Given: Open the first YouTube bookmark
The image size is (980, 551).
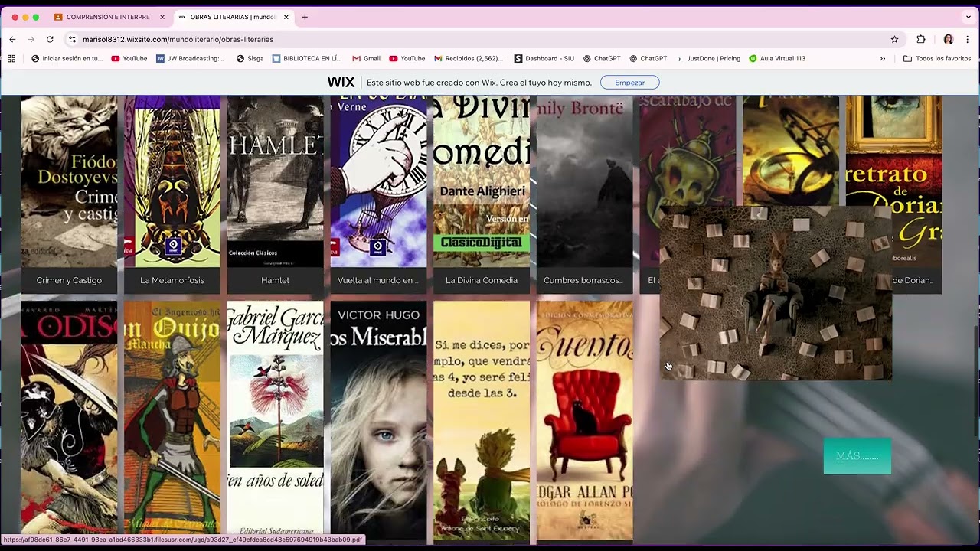Looking at the screenshot, I should tap(129, 58).
